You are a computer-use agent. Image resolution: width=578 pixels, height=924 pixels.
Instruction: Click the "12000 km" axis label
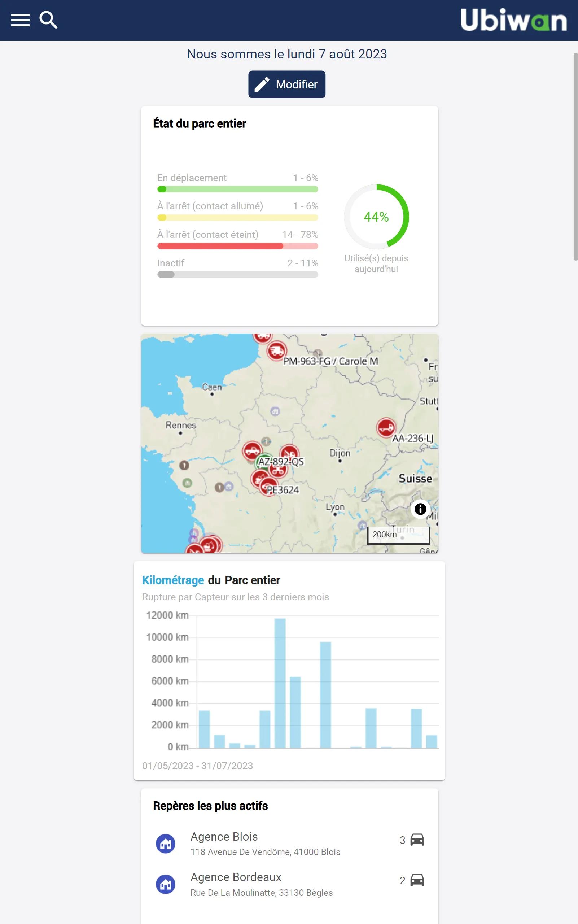point(167,615)
